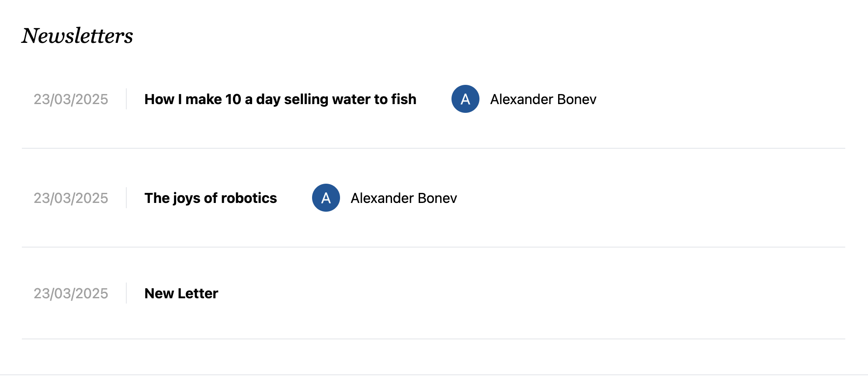Click vertical divider before New Letter title
868x391 pixels.
click(126, 293)
